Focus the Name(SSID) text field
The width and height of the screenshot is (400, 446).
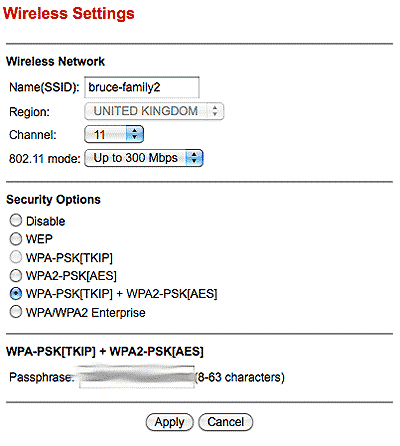click(x=142, y=87)
